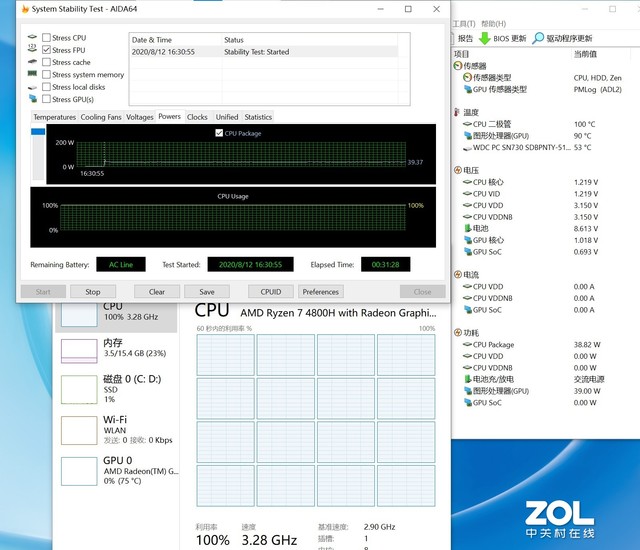Open the 报告 toolbar item in AIDA64

pos(465,38)
